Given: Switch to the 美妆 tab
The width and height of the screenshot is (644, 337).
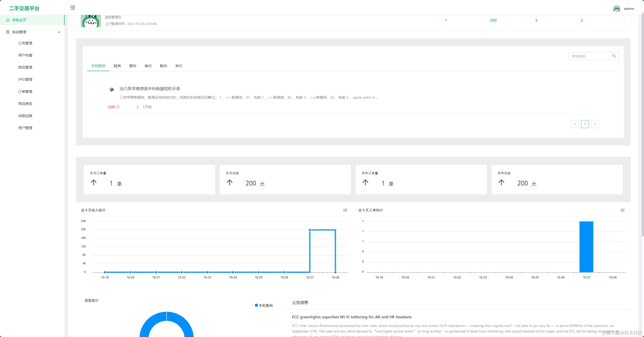Looking at the screenshot, I should [148, 66].
